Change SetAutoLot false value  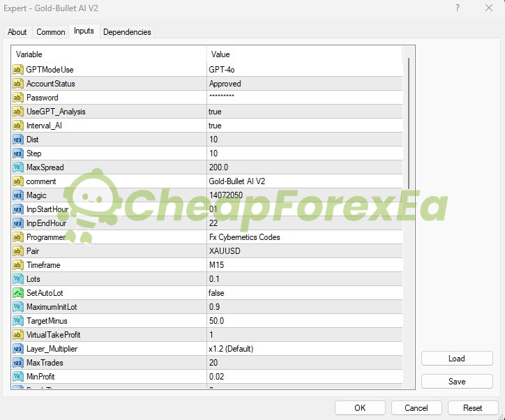tap(305, 293)
